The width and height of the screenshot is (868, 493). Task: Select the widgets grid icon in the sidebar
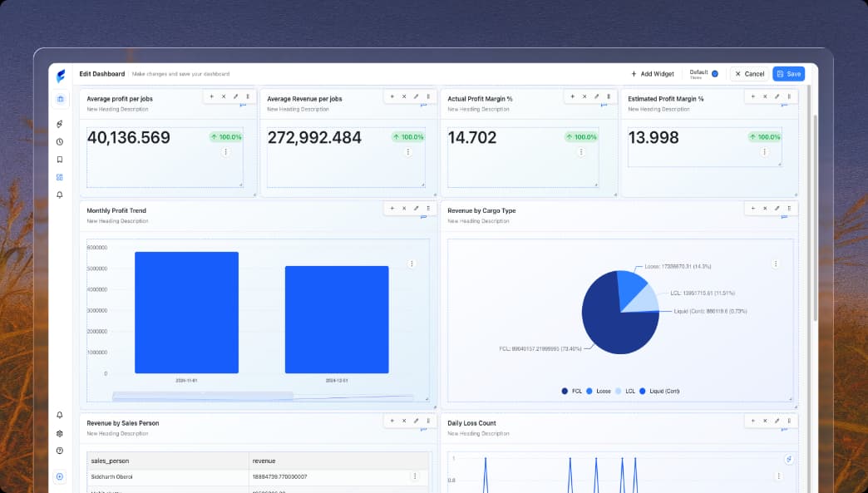(58, 176)
